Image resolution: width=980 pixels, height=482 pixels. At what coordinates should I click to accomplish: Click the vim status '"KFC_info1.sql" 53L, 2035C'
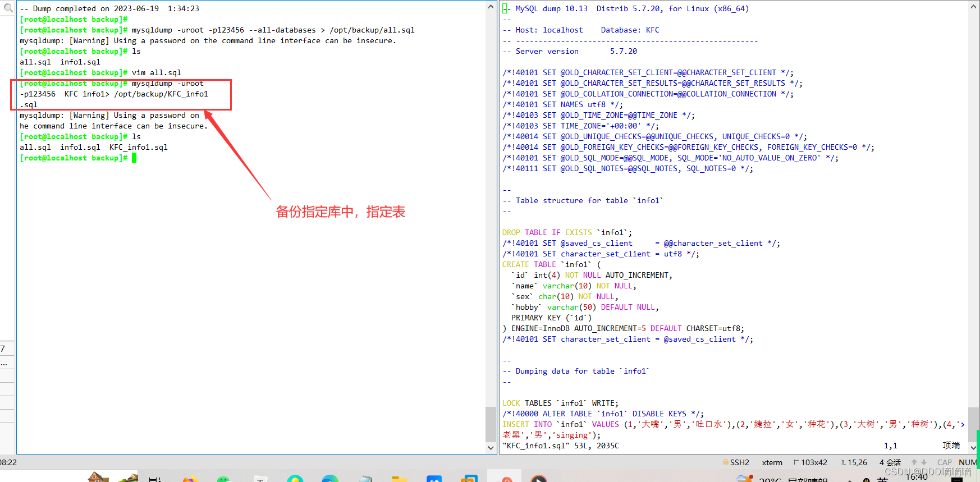[x=561, y=446]
